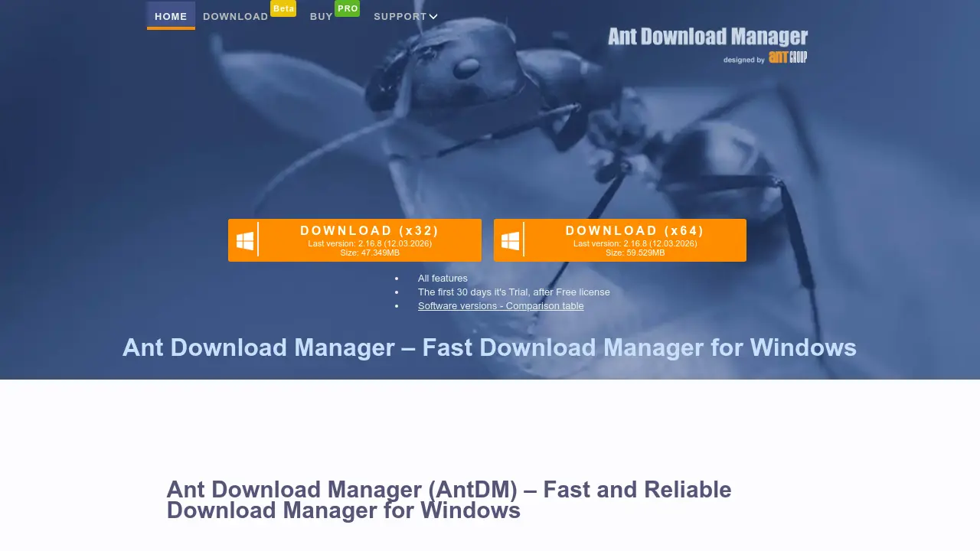This screenshot has width=980, height=551.
Task: Open the Support menu item
Action: [x=400, y=16]
